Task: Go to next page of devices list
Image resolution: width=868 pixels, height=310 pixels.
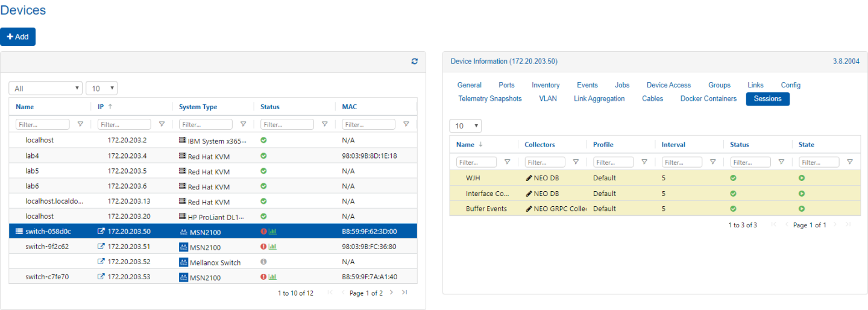Action: (x=391, y=293)
